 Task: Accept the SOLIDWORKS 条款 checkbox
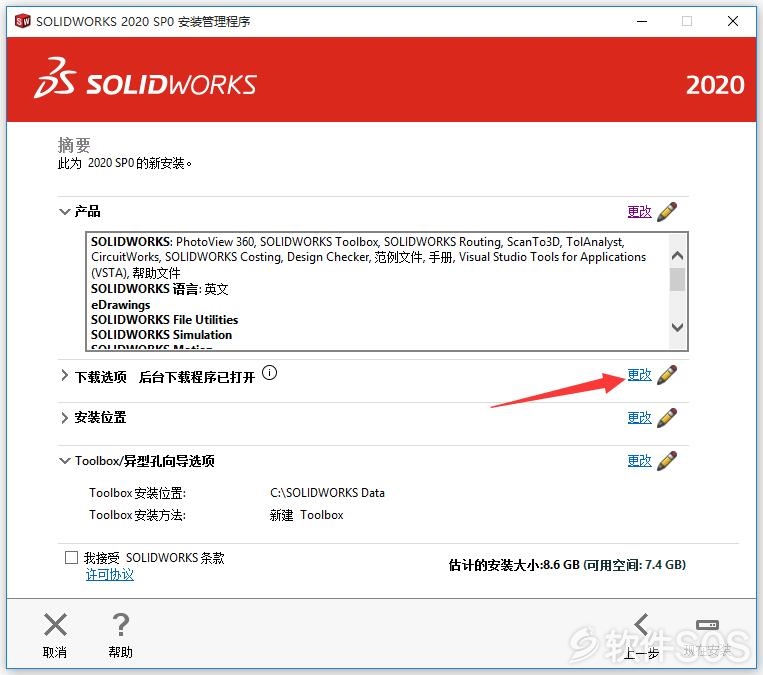(x=72, y=557)
